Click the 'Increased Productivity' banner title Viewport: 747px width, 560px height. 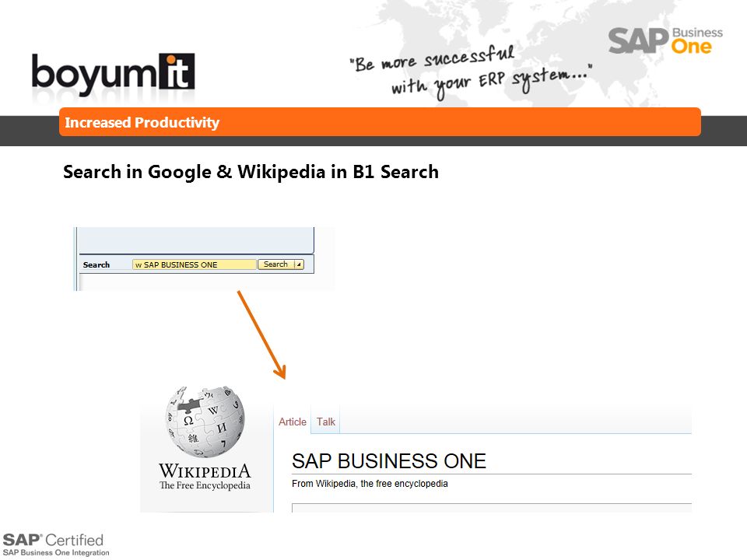(142, 122)
